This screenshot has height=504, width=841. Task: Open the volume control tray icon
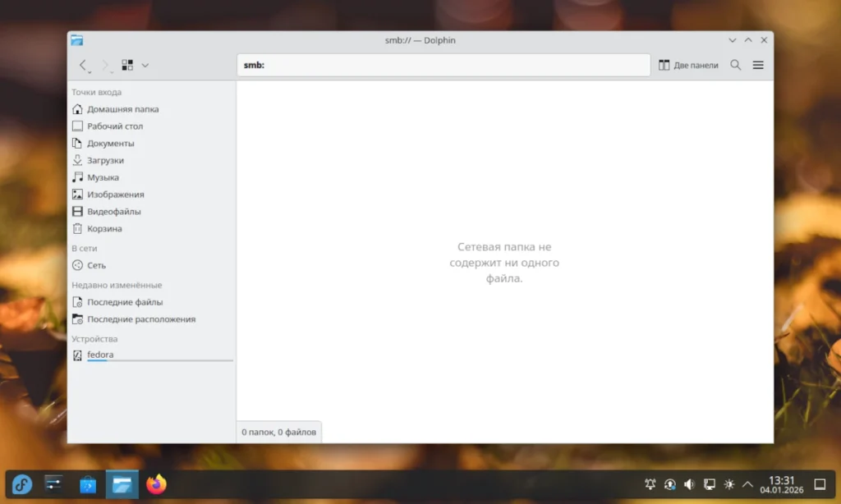click(690, 484)
